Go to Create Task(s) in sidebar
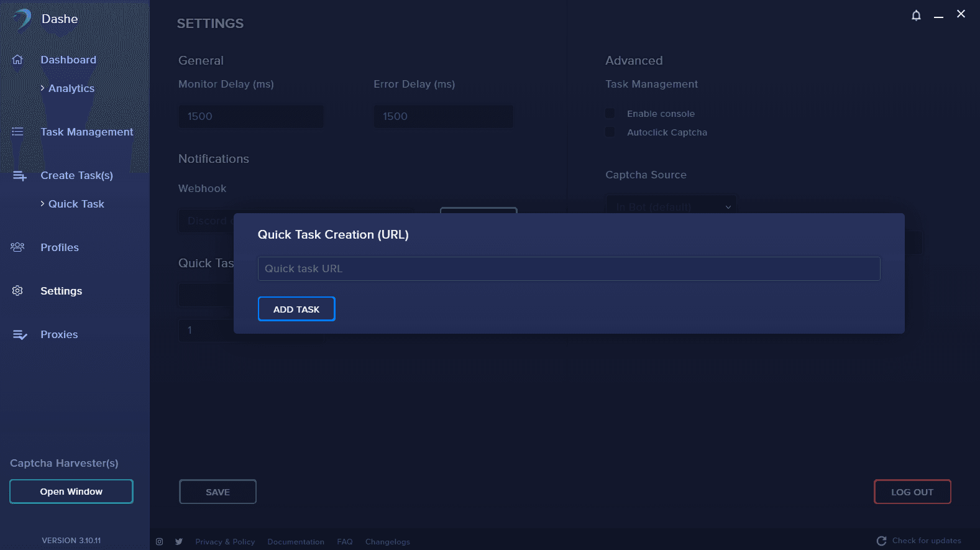This screenshot has width=980, height=550. click(x=76, y=175)
